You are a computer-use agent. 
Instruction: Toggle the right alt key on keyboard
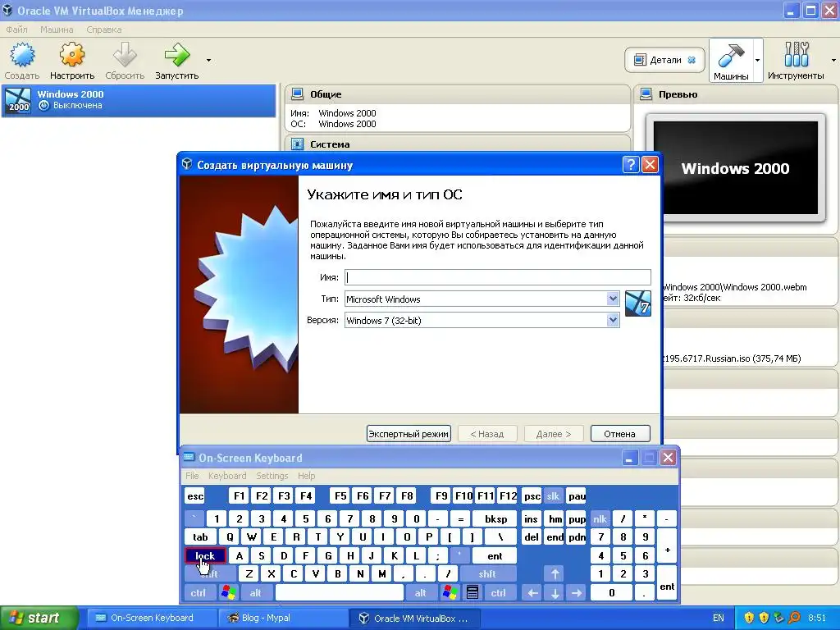421,592
